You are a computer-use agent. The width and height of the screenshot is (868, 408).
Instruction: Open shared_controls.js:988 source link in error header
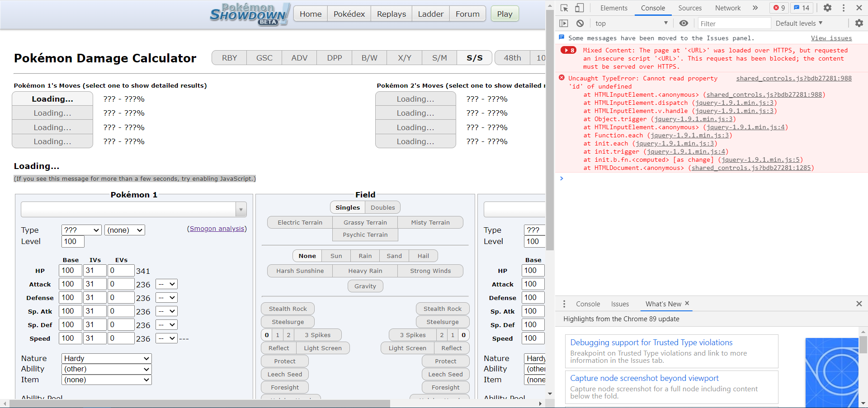tap(794, 78)
